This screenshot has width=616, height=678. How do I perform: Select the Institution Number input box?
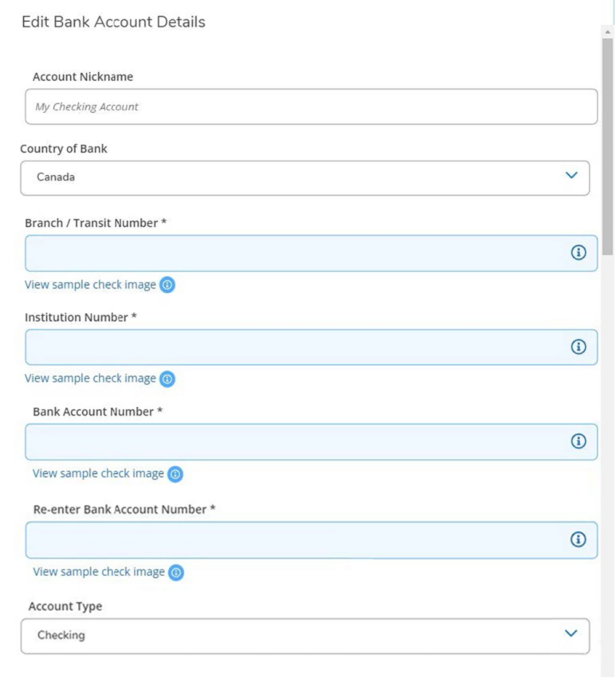tap(296, 347)
